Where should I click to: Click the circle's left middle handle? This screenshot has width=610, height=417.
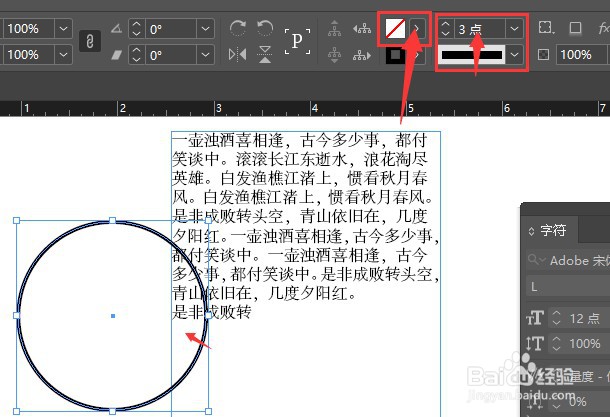tap(16, 315)
